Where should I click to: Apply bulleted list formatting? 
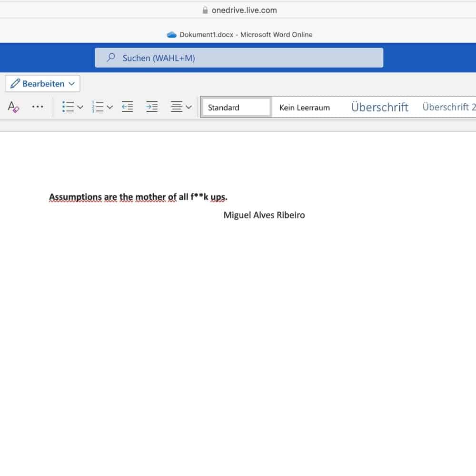[x=68, y=107]
